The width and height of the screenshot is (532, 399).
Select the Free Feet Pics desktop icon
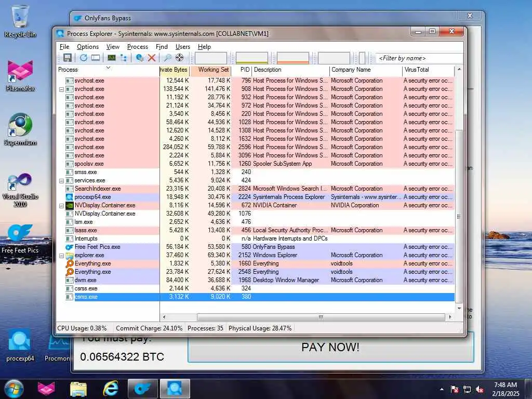click(x=20, y=239)
